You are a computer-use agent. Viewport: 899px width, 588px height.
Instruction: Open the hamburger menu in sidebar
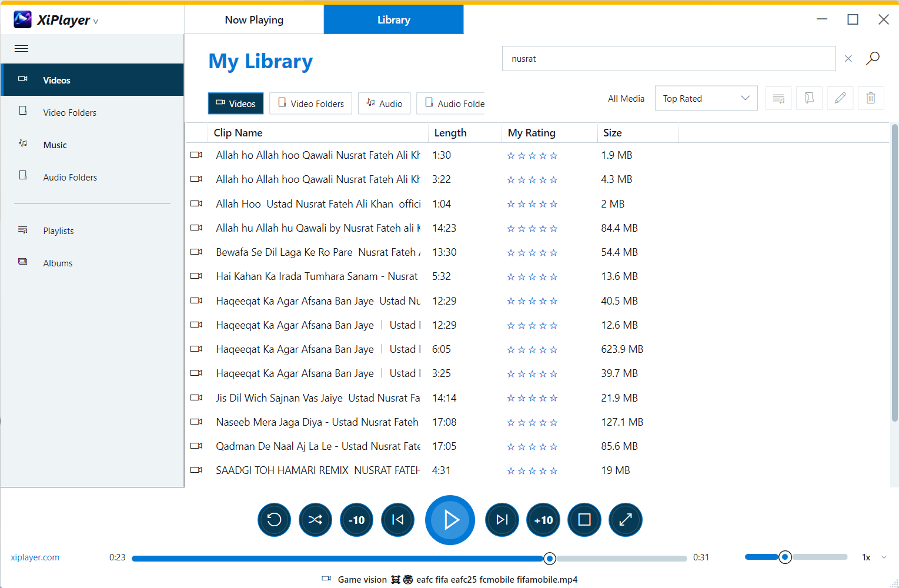[21, 49]
